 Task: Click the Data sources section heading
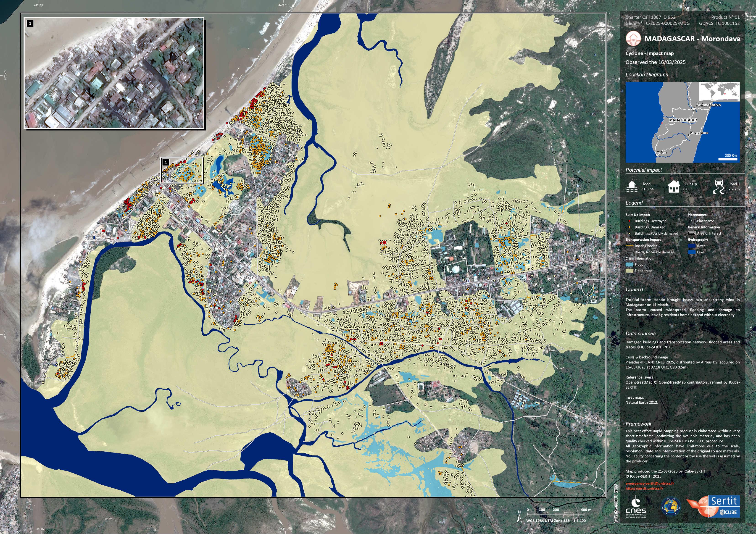click(x=640, y=334)
